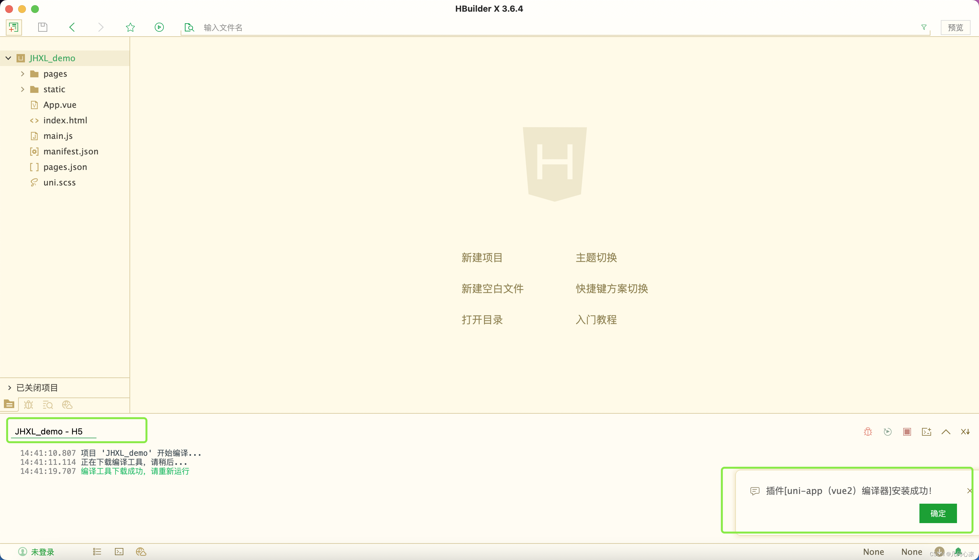Click the 正在下载编译工具 log line
This screenshot has height=560, width=979.
tap(134, 462)
